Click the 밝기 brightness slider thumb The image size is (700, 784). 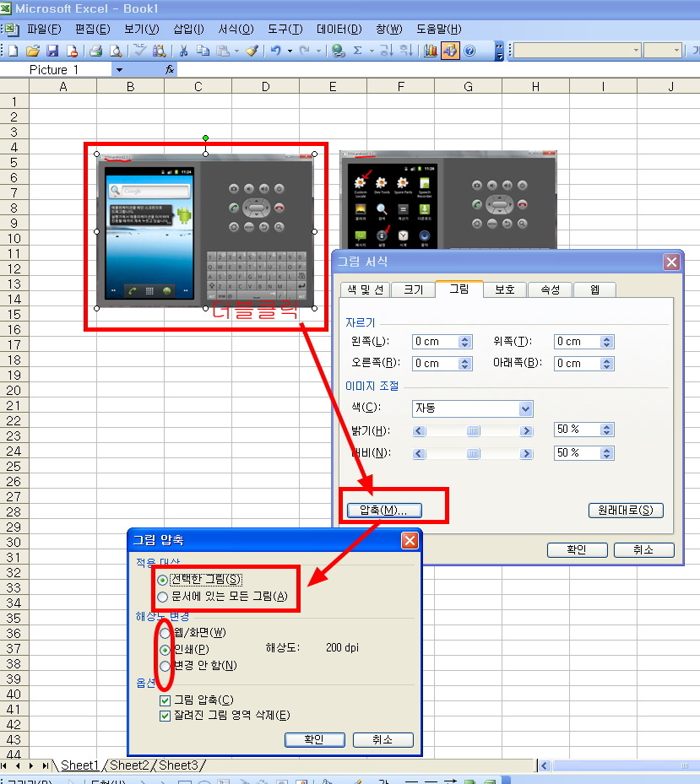coord(473,431)
